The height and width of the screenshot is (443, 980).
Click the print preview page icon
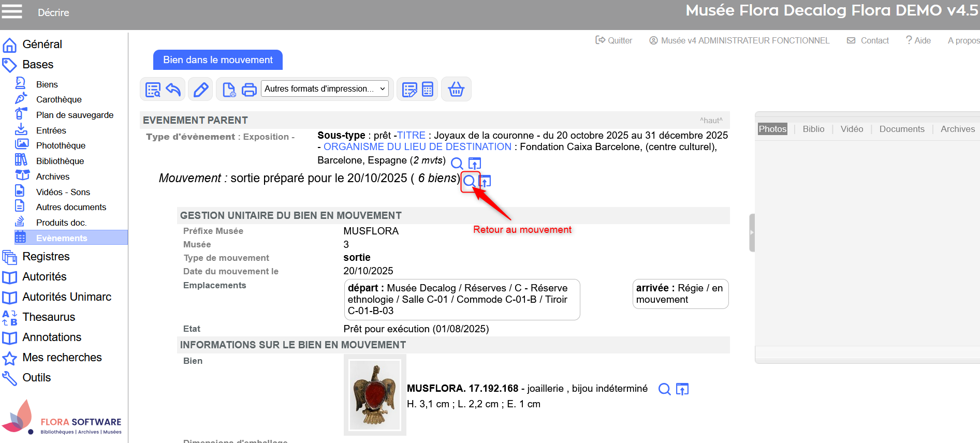[228, 90]
